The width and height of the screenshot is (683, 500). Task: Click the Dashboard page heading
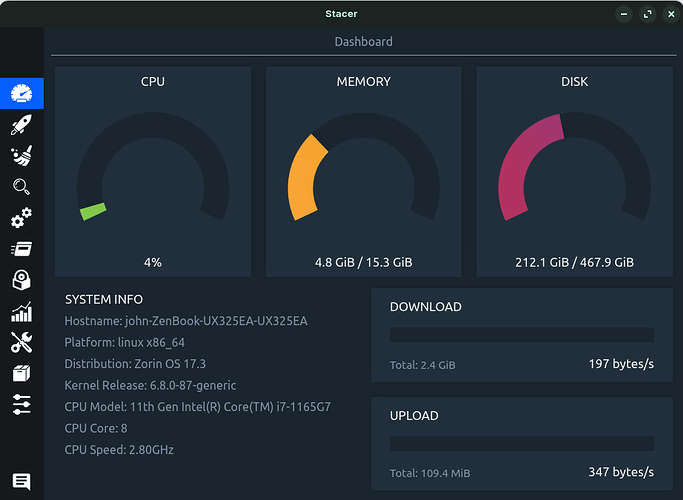pos(363,42)
